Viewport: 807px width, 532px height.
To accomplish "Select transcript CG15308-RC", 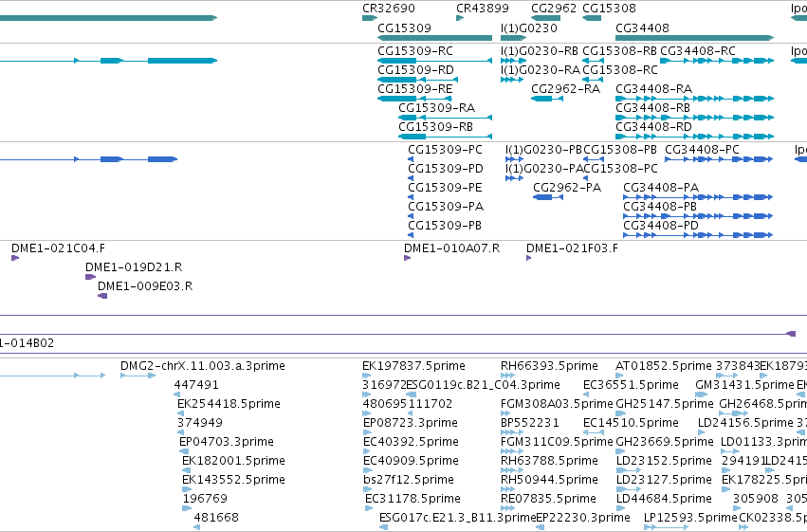I will [x=593, y=80].
